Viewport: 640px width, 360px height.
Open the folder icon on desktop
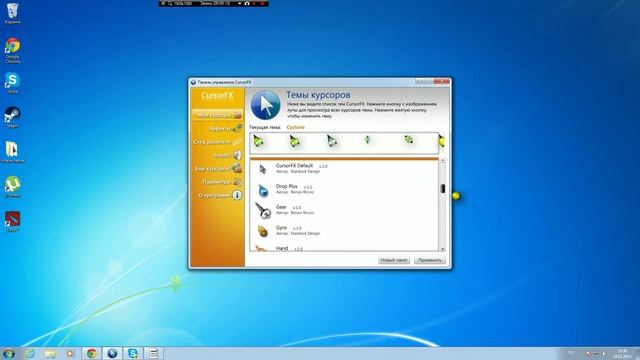[x=12, y=152]
